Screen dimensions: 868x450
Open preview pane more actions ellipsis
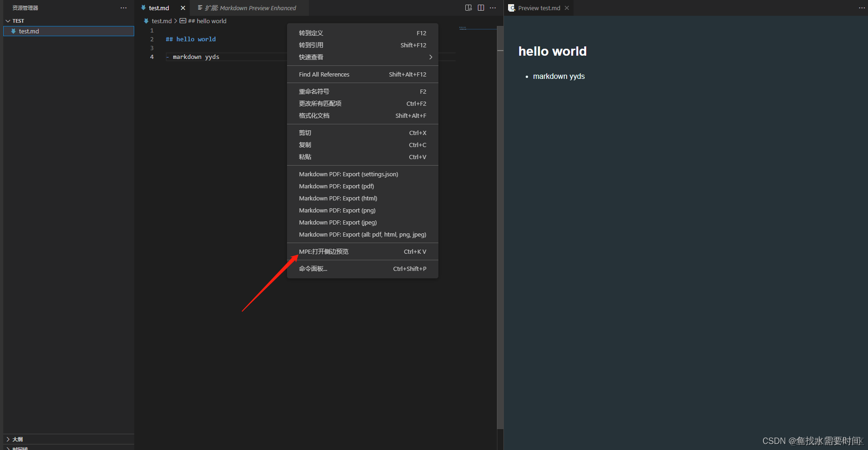(862, 8)
